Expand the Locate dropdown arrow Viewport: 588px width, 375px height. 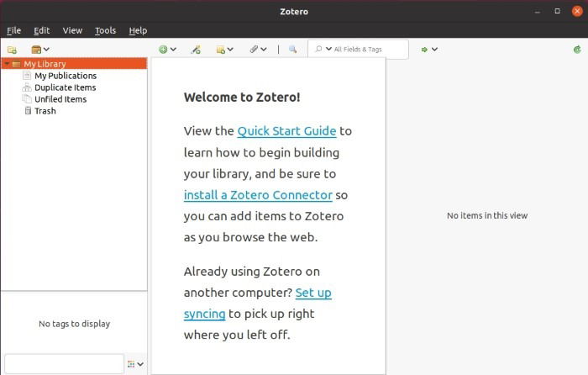tap(434, 49)
